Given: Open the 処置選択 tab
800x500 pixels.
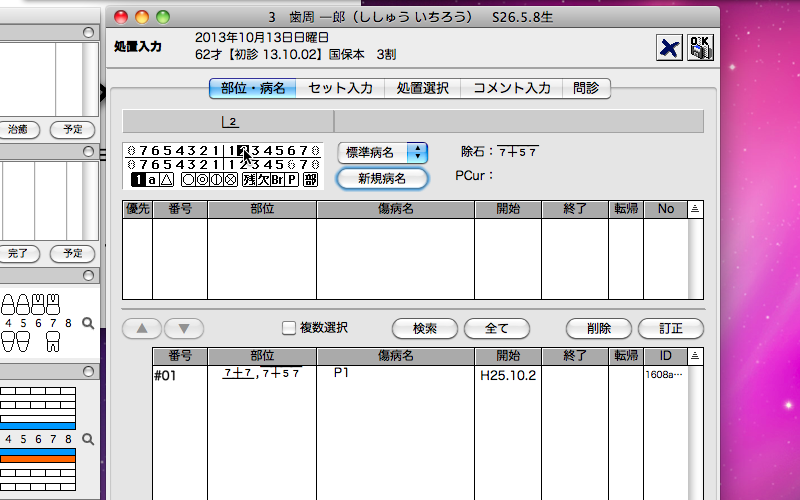Looking at the screenshot, I should click(422, 88).
